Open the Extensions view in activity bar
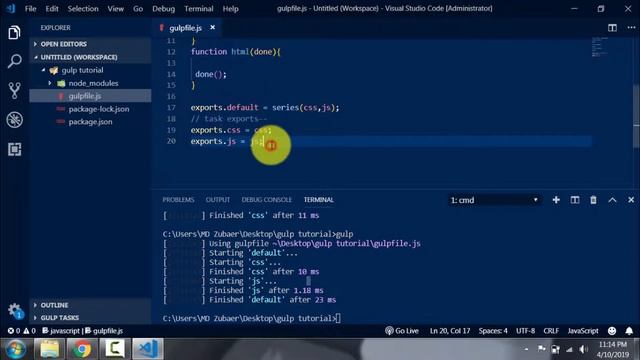Viewport: 640px width, 360px height. coord(14,149)
